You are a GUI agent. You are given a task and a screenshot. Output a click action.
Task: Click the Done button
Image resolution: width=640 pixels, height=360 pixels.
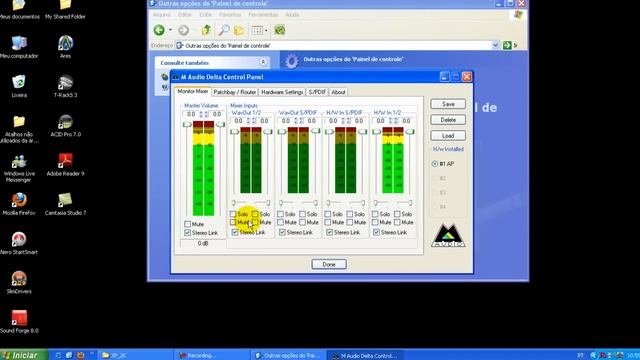pyautogui.click(x=329, y=264)
